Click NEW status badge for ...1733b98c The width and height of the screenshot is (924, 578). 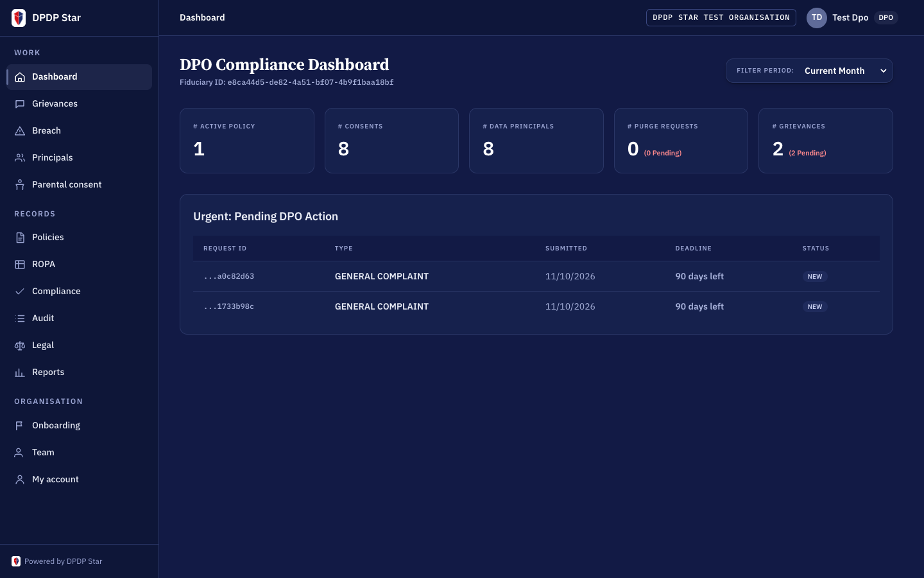pyautogui.click(x=815, y=307)
